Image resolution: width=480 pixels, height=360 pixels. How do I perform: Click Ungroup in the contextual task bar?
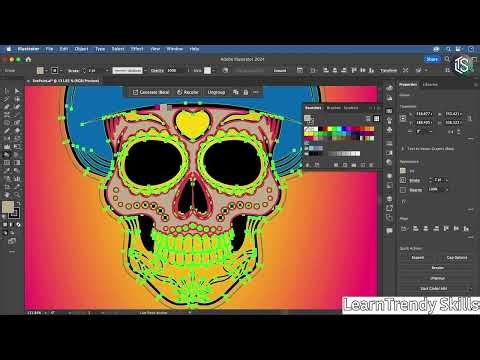coord(216,92)
